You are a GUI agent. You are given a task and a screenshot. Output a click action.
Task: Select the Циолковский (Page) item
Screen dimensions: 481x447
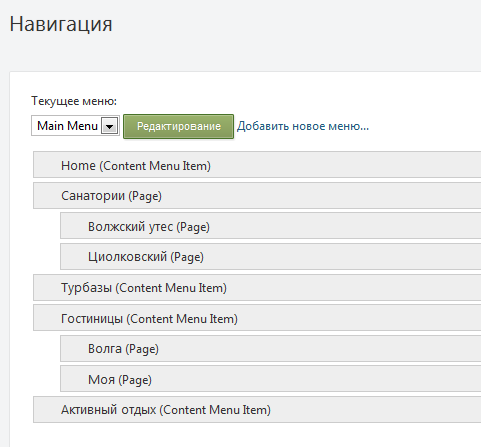coord(271,256)
